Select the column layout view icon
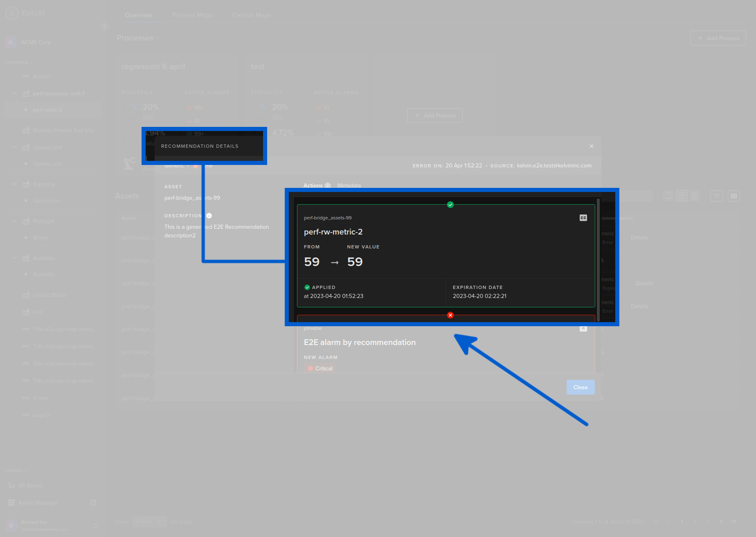 pyautogui.click(x=733, y=196)
